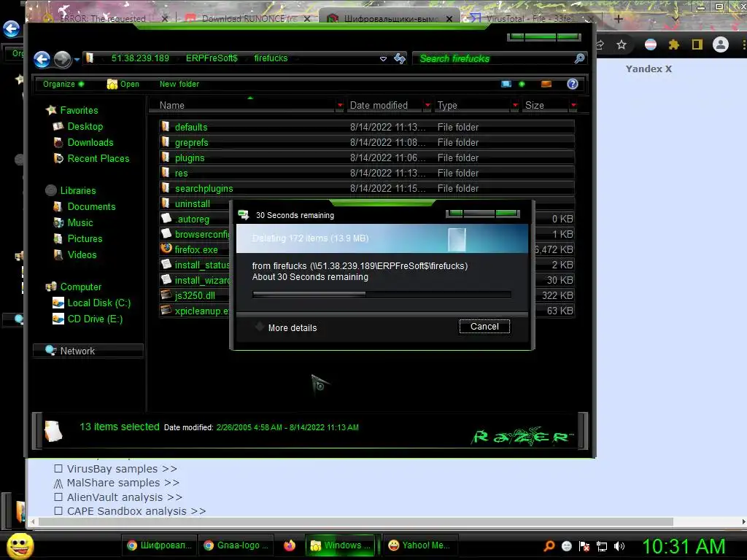747x560 pixels.
Task: Sort files by Date modified header
Action: click(385, 105)
